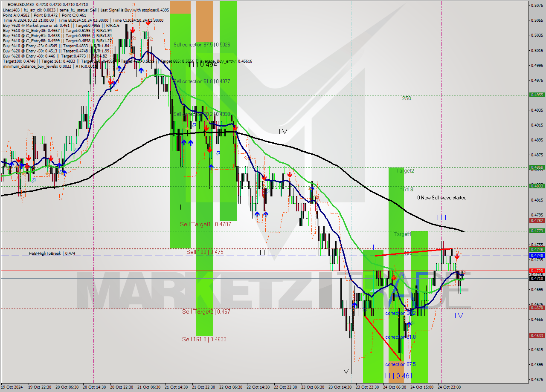Select the blue 'correction 61.8' label
Screen dimensions: 546x392
coord(400,337)
